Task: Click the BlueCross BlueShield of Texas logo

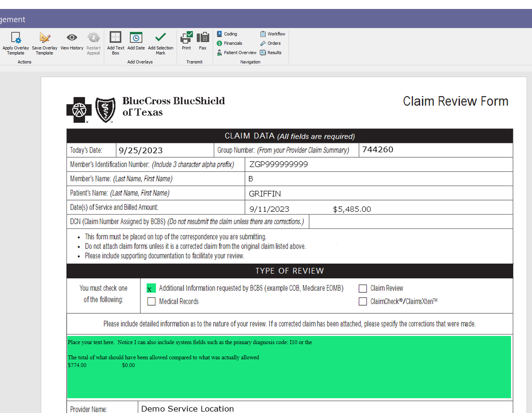Action: point(146,109)
